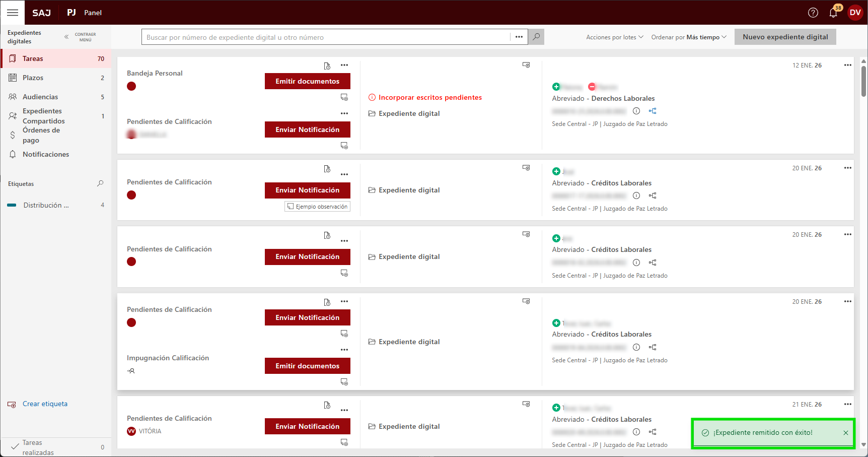Click the info icon in the Derechos Laborales card
The width and height of the screenshot is (868, 457).
click(636, 111)
